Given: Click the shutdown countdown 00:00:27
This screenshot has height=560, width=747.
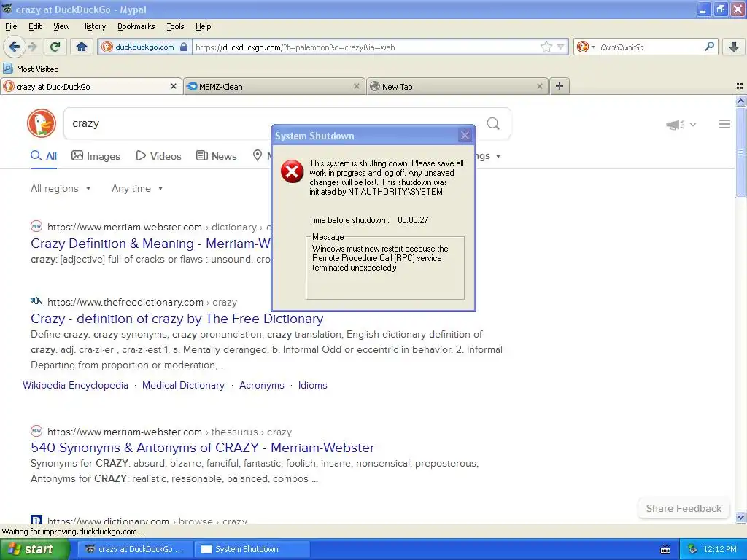Looking at the screenshot, I should point(413,220).
